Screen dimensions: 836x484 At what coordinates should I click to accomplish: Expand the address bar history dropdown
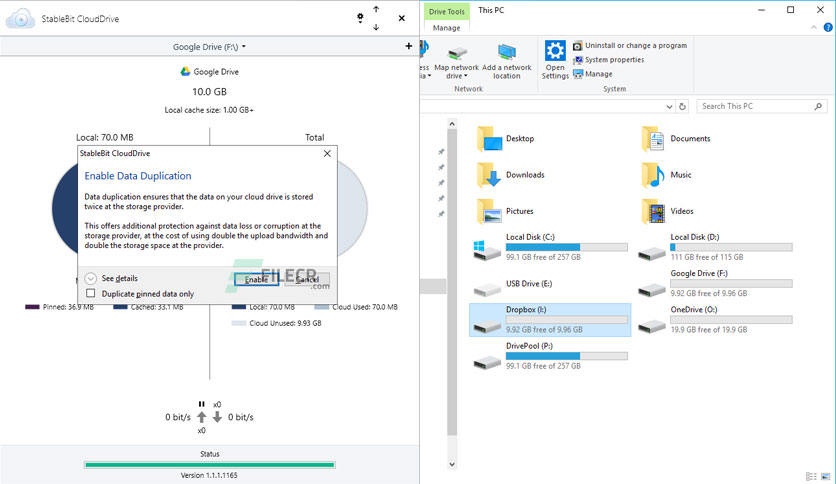(669, 107)
